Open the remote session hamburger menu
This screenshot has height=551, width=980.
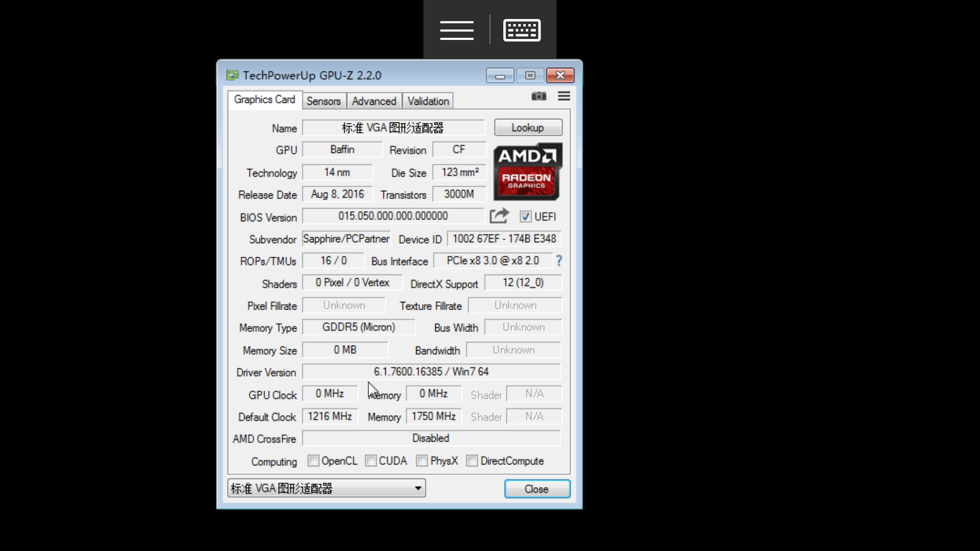[457, 30]
